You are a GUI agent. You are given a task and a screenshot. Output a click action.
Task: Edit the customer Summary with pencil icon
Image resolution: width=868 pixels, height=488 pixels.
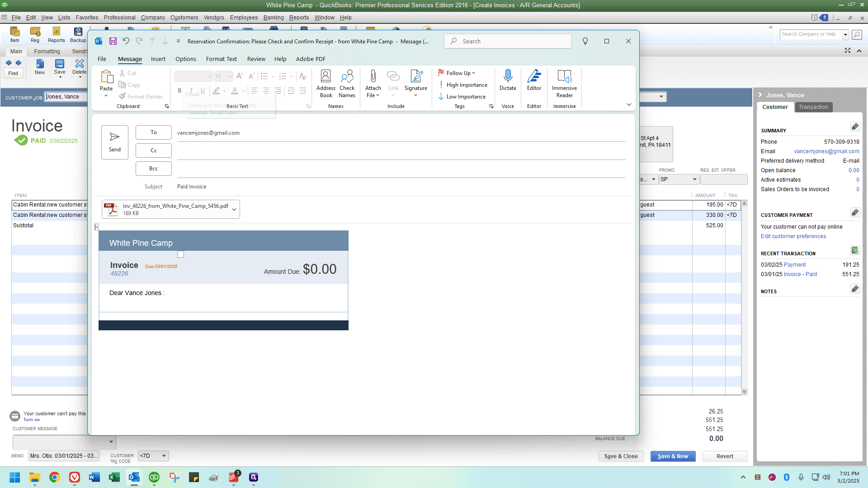coord(855,127)
